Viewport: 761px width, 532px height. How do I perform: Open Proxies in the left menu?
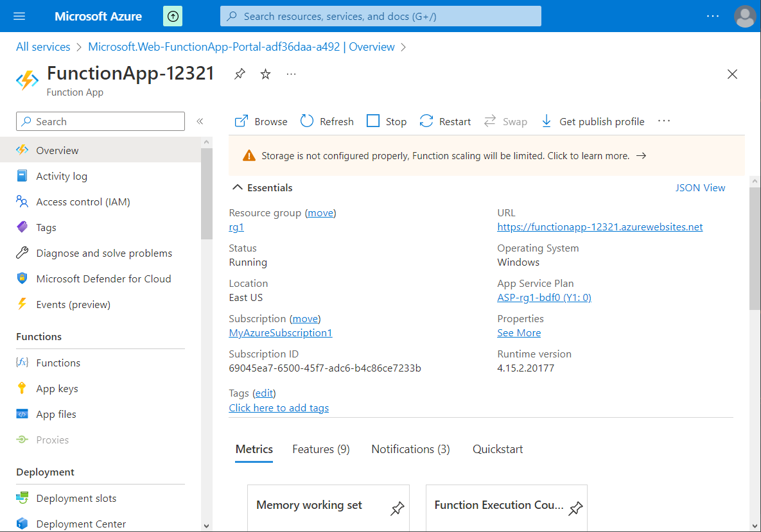100,440
